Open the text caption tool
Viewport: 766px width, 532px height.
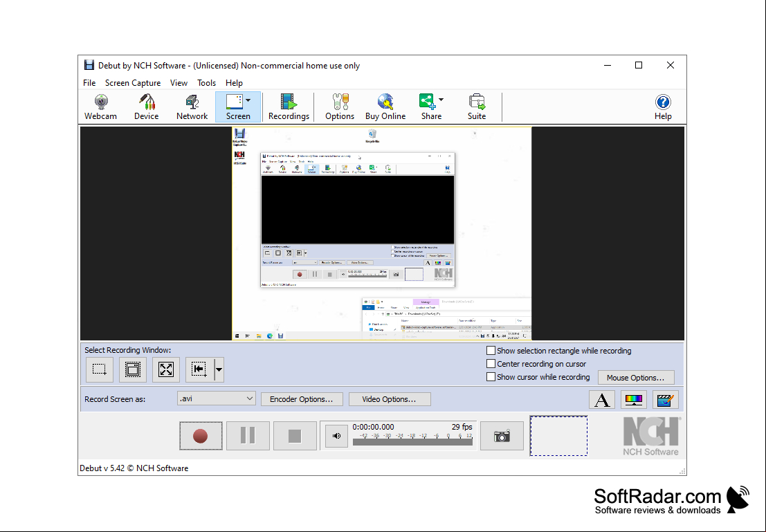pyautogui.click(x=602, y=400)
